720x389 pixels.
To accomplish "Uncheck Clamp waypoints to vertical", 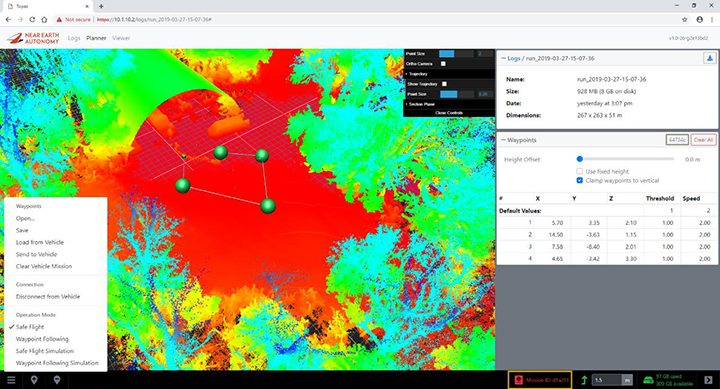I will [579, 180].
